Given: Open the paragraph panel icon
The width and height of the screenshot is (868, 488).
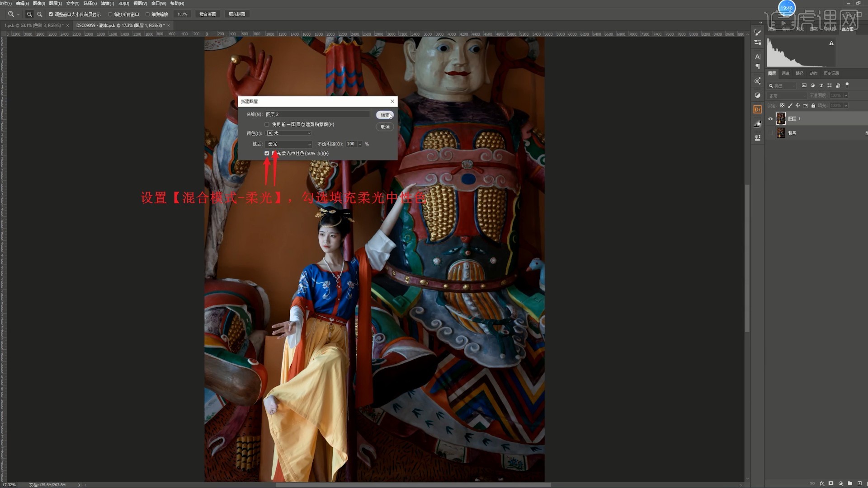Looking at the screenshot, I should 758,66.
